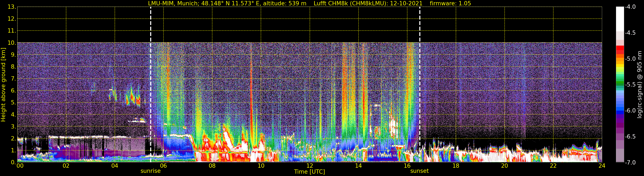Click the 'sunset' label below the time axis
Viewport: 644px width, 176px height.
coord(420,171)
